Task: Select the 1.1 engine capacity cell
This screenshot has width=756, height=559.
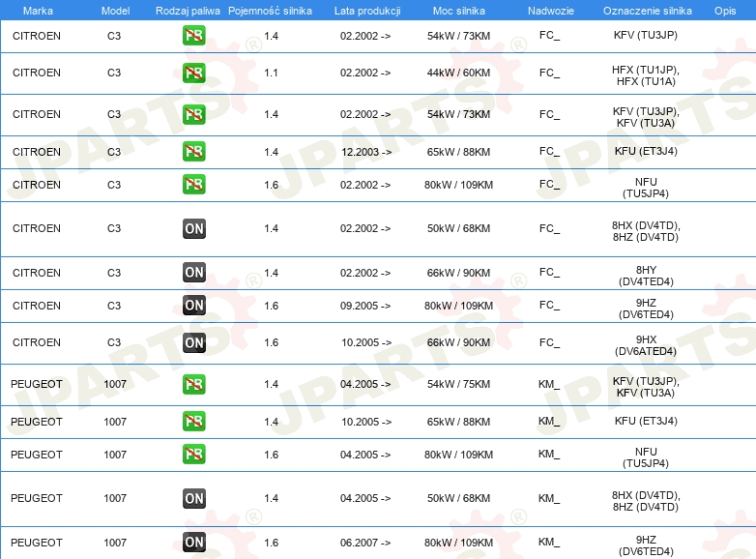Action: (x=271, y=73)
